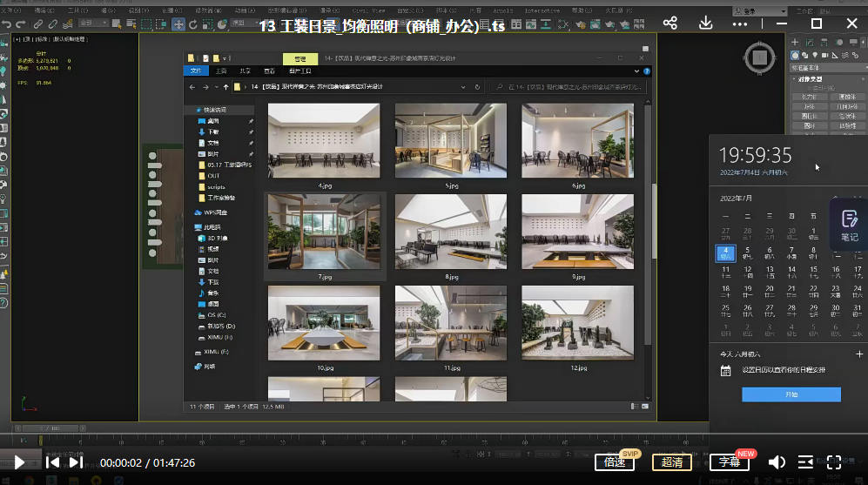Screen dimensions: 868x485
Task: Open the 笔记 notes panel
Action: [x=849, y=225]
